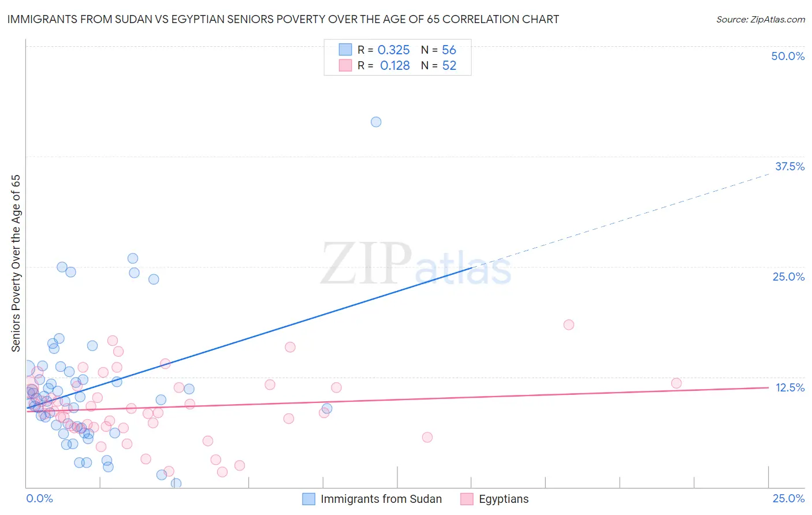Click the 0.0% x-axis label
The image size is (812, 515).
pyautogui.click(x=39, y=498)
